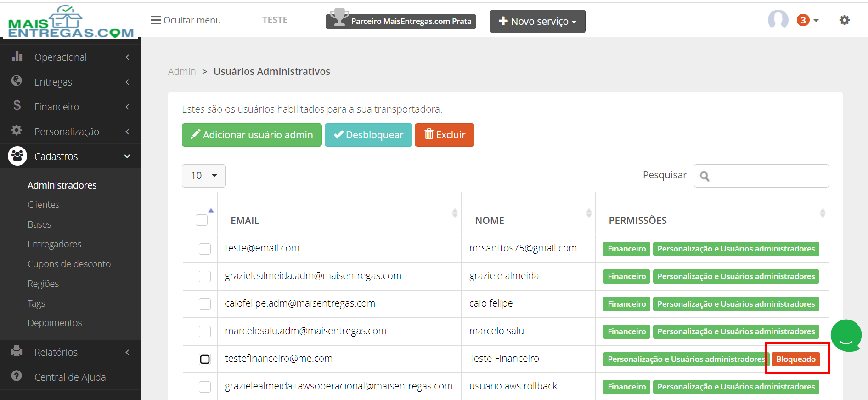Image resolution: width=868 pixels, height=400 pixels.
Task: Click the MaisEntregas.com logo
Action: pos(71,22)
